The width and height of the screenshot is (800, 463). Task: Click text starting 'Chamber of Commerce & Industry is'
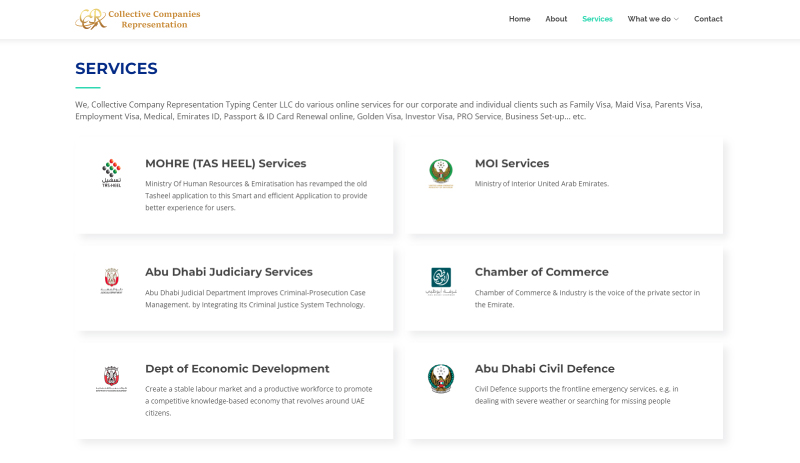(x=587, y=299)
